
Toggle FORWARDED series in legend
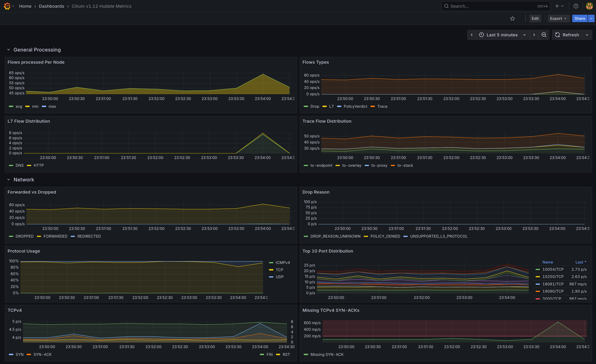click(55, 236)
